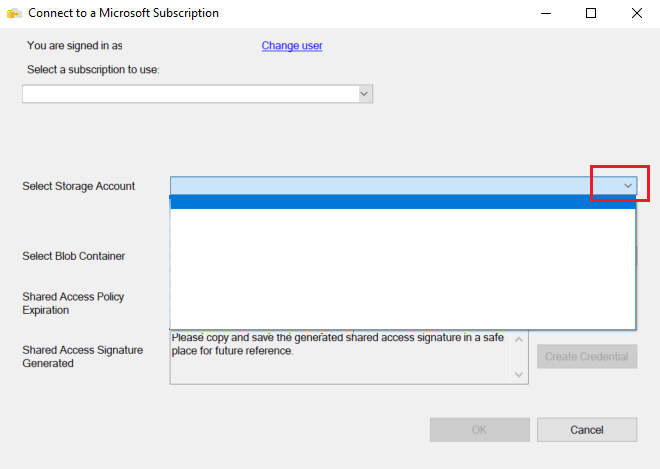Click the empty area of the storage list

tap(400, 268)
